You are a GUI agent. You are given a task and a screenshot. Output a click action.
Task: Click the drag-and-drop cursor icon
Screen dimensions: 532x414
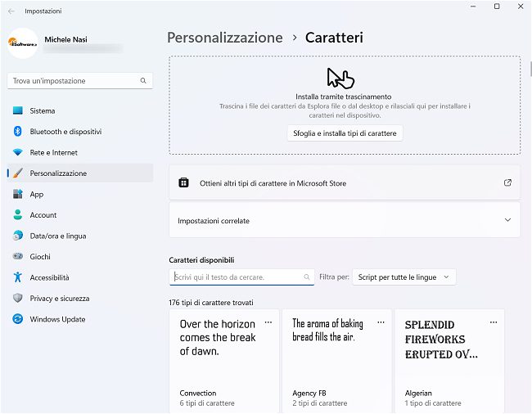click(340, 78)
